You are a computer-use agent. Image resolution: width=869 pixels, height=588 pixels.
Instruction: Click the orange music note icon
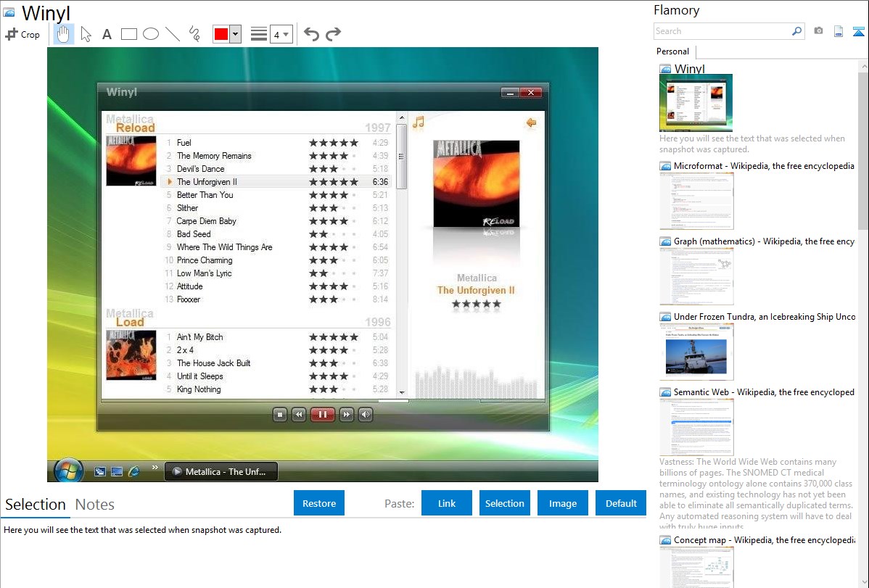click(419, 122)
